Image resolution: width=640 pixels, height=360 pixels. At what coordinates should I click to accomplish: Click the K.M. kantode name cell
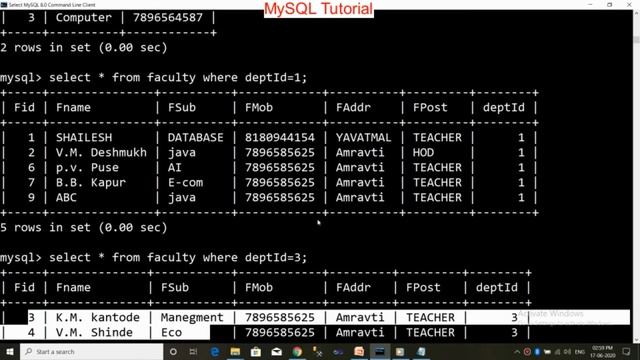point(98,318)
